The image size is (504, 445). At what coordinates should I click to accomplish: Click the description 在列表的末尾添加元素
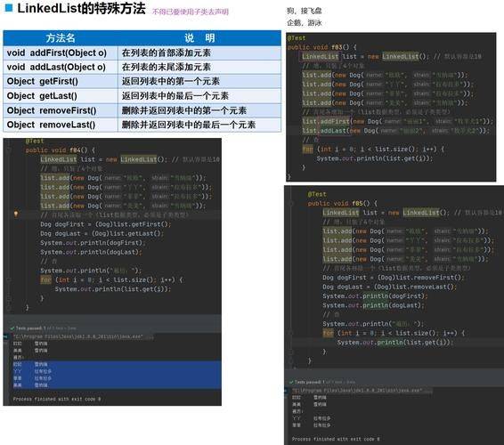[167, 67]
